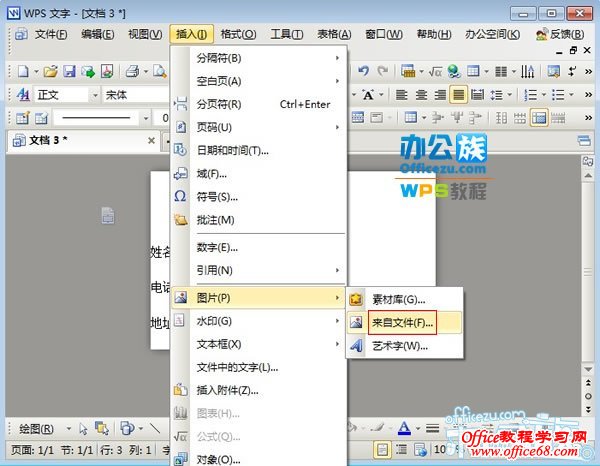Choose 对象(O)... menu item
The image size is (600, 466).
click(259, 459)
